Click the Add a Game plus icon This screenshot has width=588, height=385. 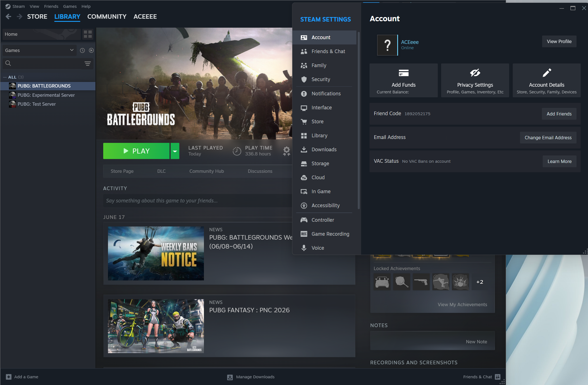pos(9,377)
